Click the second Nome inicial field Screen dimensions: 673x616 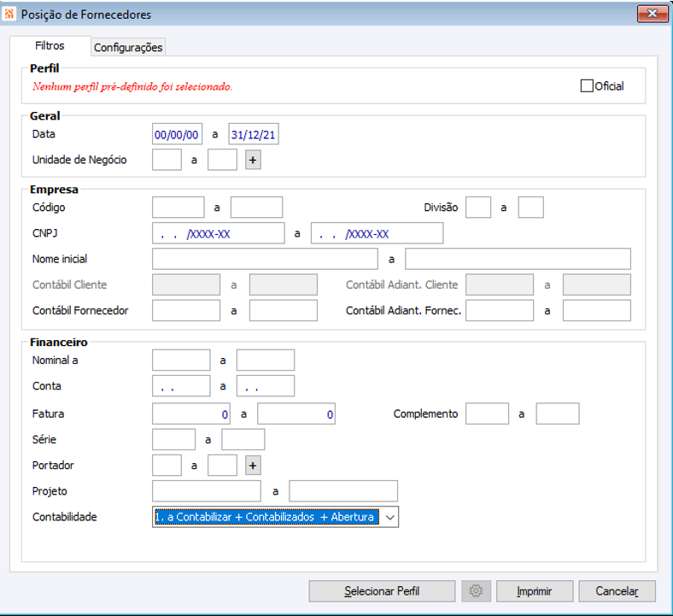point(518,259)
